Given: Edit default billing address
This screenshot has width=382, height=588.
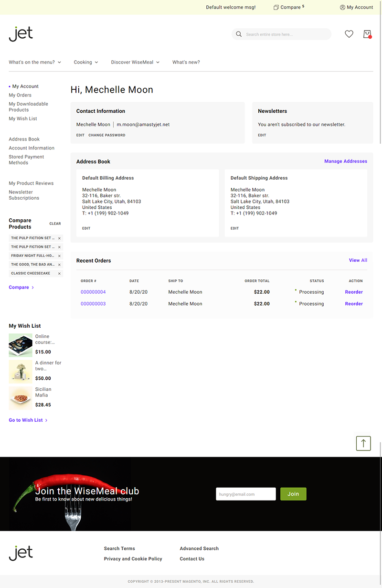Looking at the screenshot, I should [86, 228].
